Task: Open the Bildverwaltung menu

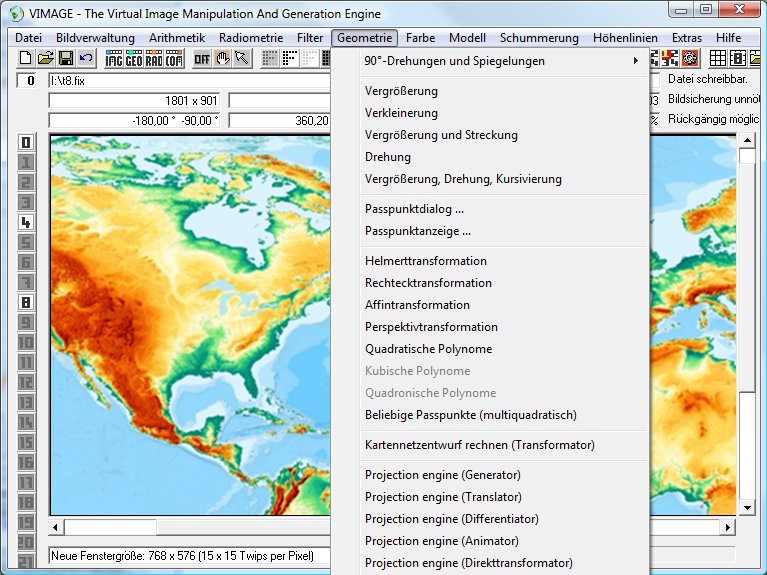Action: [x=95, y=38]
